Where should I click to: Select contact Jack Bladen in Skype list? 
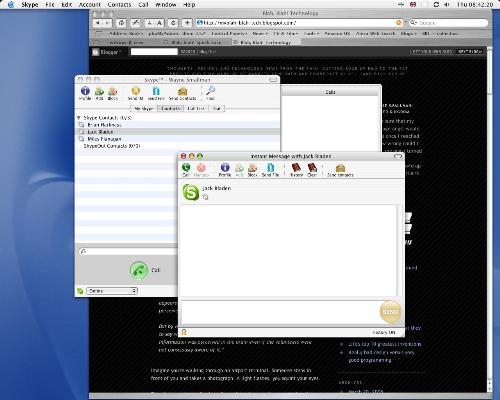[178, 132]
